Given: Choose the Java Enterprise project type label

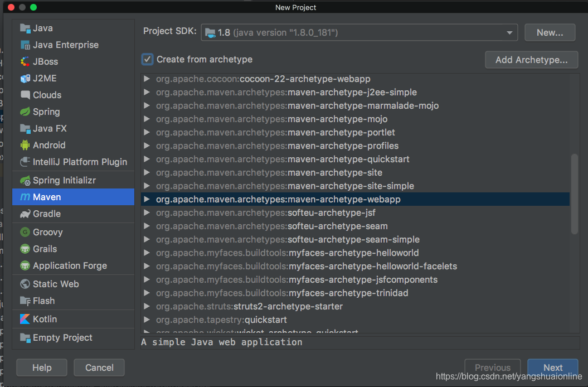Looking at the screenshot, I should 66,45.
